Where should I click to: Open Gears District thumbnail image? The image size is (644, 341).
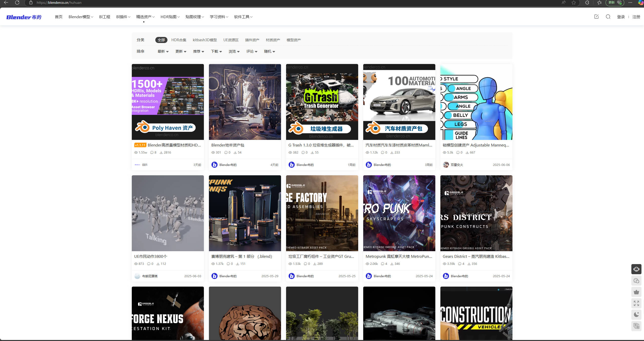pos(476,213)
